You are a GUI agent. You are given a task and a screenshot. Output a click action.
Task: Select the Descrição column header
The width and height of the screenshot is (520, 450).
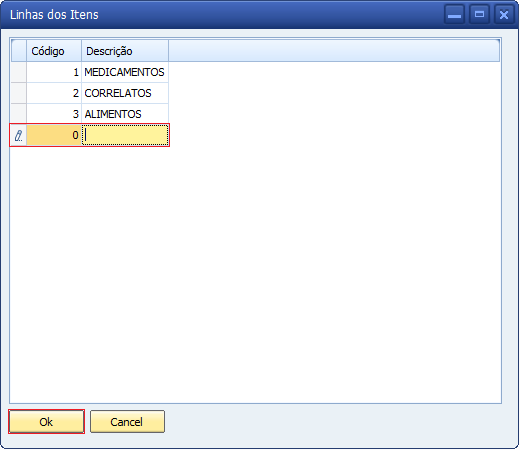pos(125,51)
